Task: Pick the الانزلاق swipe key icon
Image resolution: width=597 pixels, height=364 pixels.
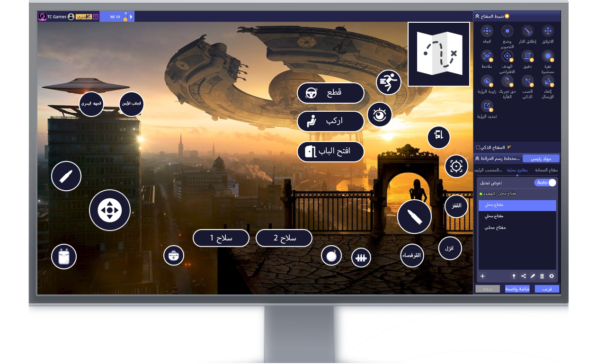Action: tap(548, 32)
